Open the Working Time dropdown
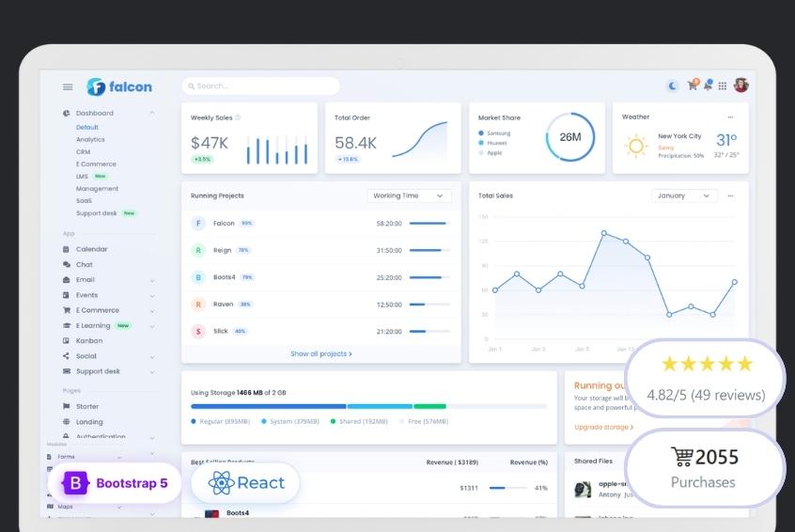Image resolution: width=795 pixels, height=532 pixels. pos(409,196)
